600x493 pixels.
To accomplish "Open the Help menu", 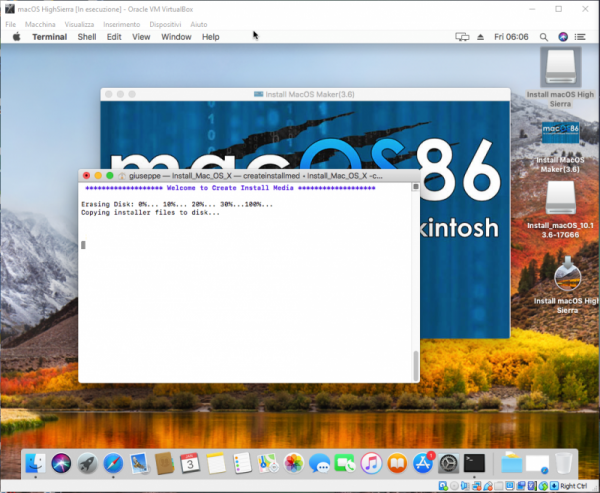I will coord(210,37).
